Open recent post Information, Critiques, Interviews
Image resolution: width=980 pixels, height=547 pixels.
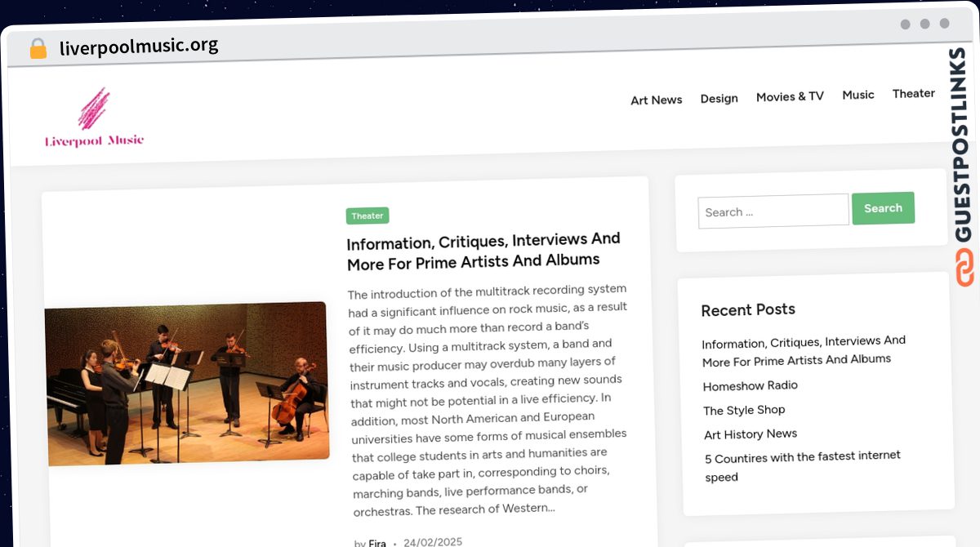(x=804, y=350)
